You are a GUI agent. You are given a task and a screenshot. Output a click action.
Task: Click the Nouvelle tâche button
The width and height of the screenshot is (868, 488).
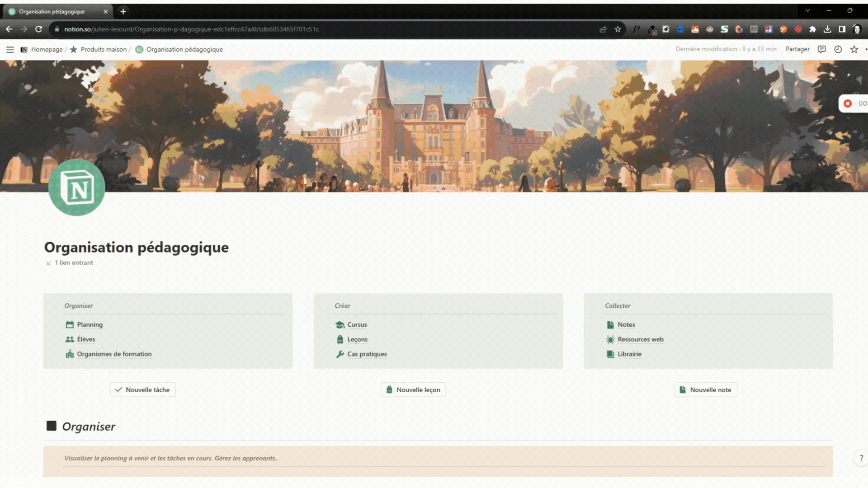coord(143,390)
